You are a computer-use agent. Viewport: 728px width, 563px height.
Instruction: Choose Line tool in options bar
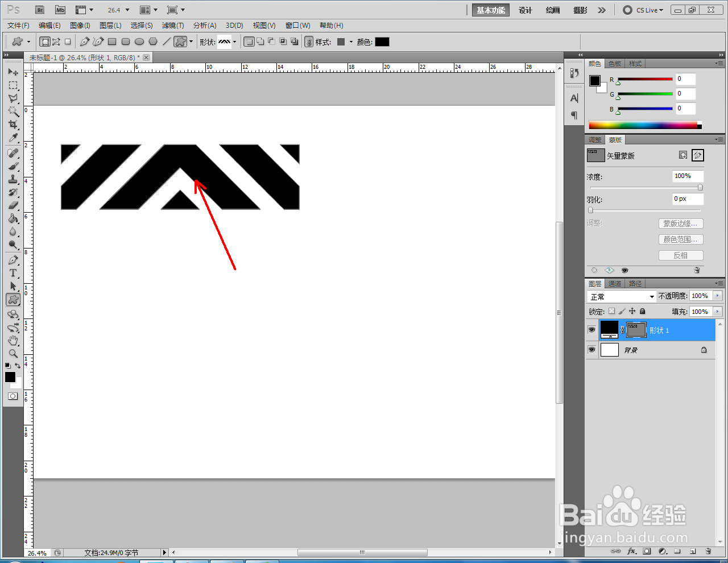point(167,42)
